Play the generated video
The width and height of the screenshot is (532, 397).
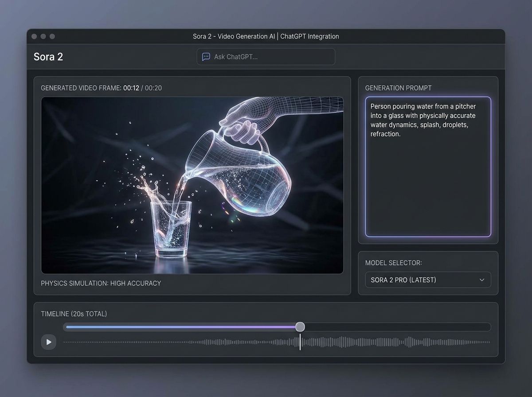[x=49, y=342]
